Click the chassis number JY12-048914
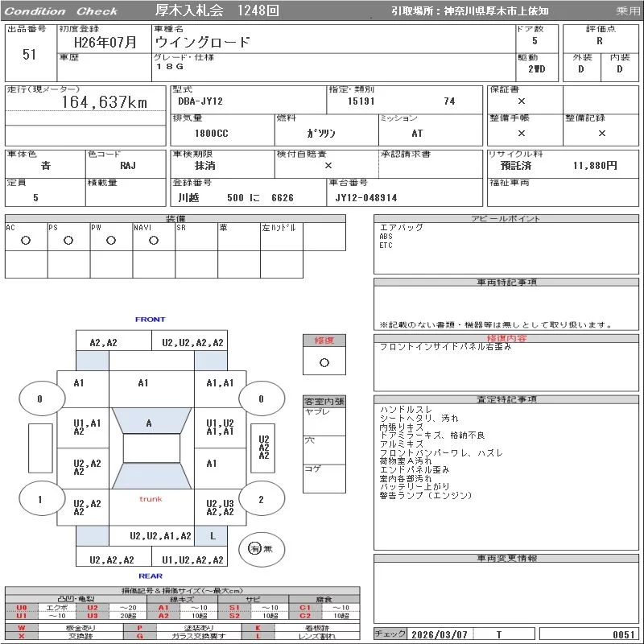Viewport: 644px width, 644px height. click(x=366, y=197)
